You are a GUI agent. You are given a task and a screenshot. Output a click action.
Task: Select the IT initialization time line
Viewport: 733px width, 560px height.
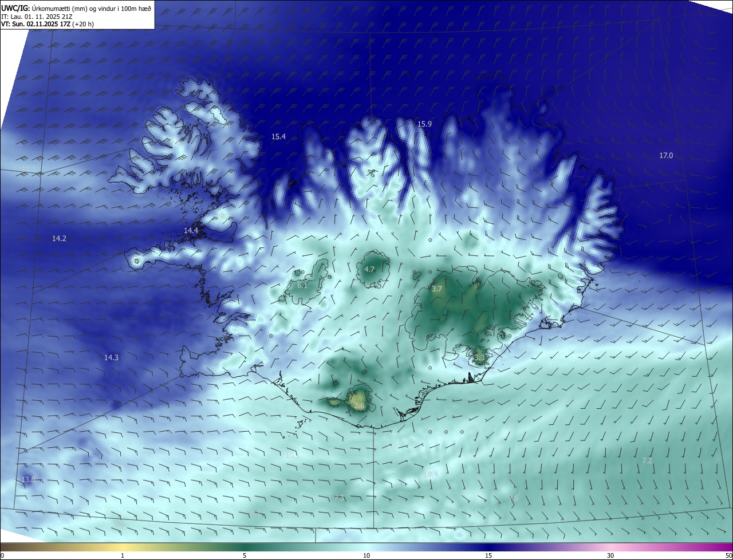coord(38,17)
